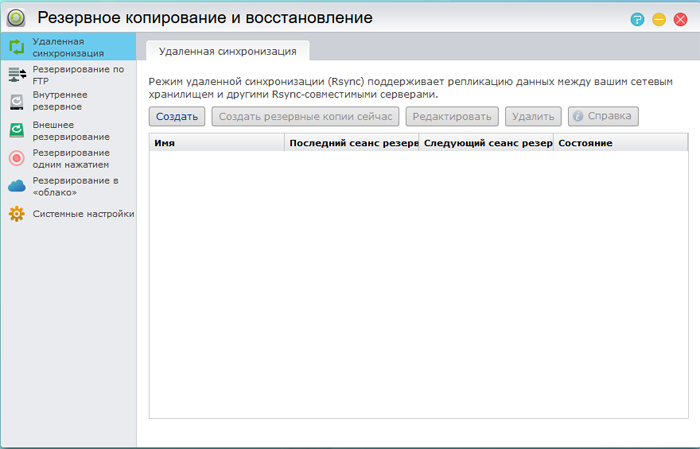This screenshot has height=449, width=700.
Task: Open Внешнее резервирование section
Action: tap(71, 130)
